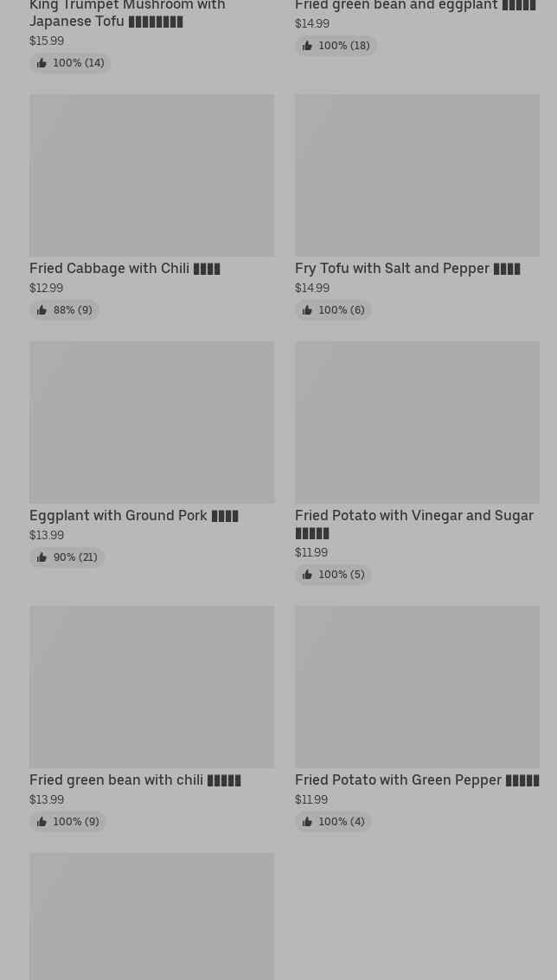Click thumbs-up icon for Fry Tofu with Salt and Pepper

point(307,310)
